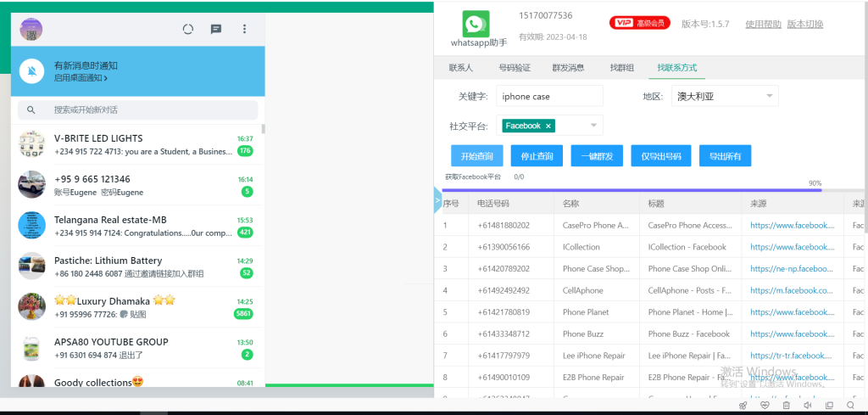868x415 pixels.
Task: Open the three-dot menu in WhatsApp header
Action: coord(244,29)
